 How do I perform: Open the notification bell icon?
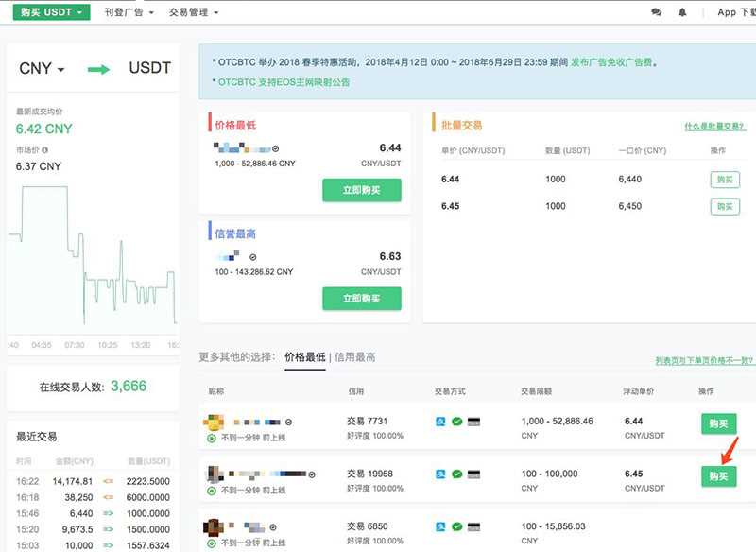pyautogui.click(x=682, y=11)
